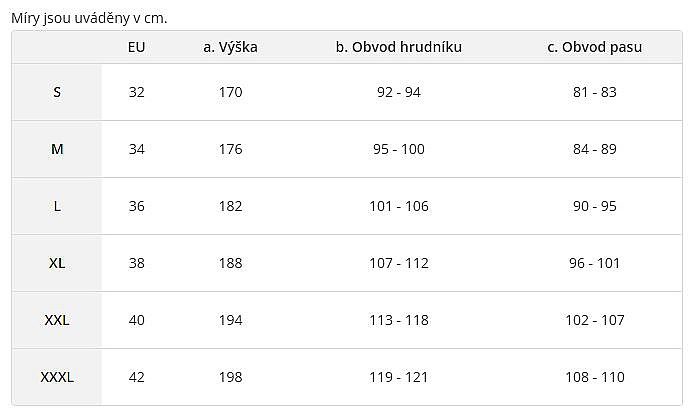
Task: Click EU size 40 cell
Action: pos(137,320)
